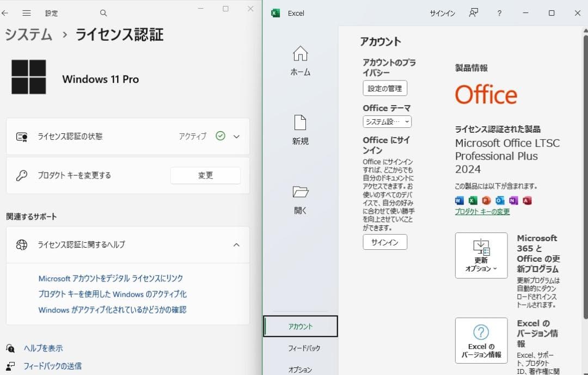Screen dimensions: 588x375
Task: Go to ホーム in Excel sidebar
Action: point(301,61)
